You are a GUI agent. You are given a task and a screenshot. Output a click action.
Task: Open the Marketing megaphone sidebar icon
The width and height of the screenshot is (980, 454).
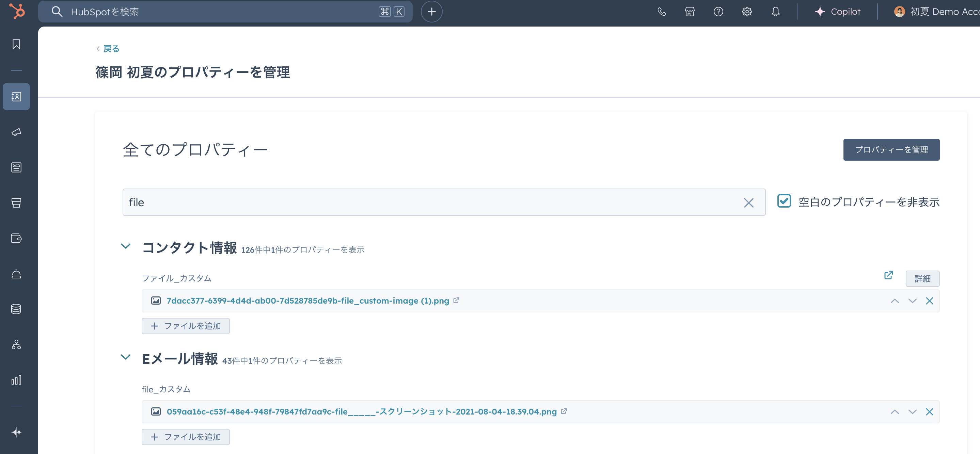16,132
